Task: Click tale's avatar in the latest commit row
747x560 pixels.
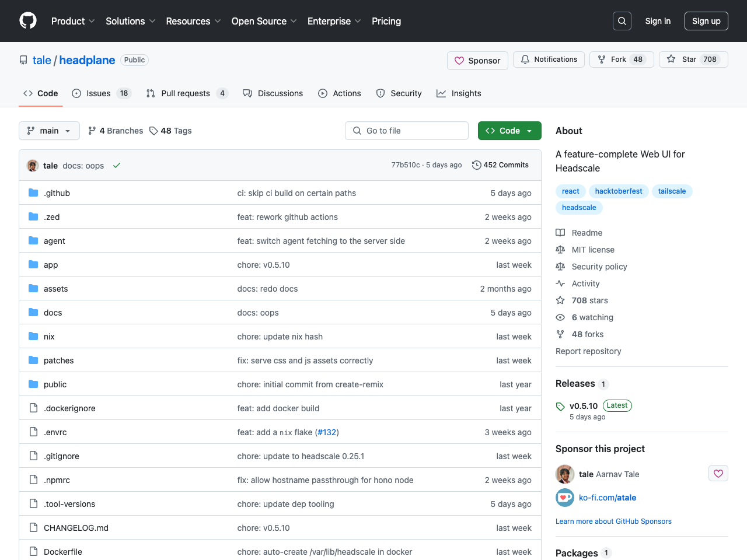Action: pyautogui.click(x=33, y=165)
